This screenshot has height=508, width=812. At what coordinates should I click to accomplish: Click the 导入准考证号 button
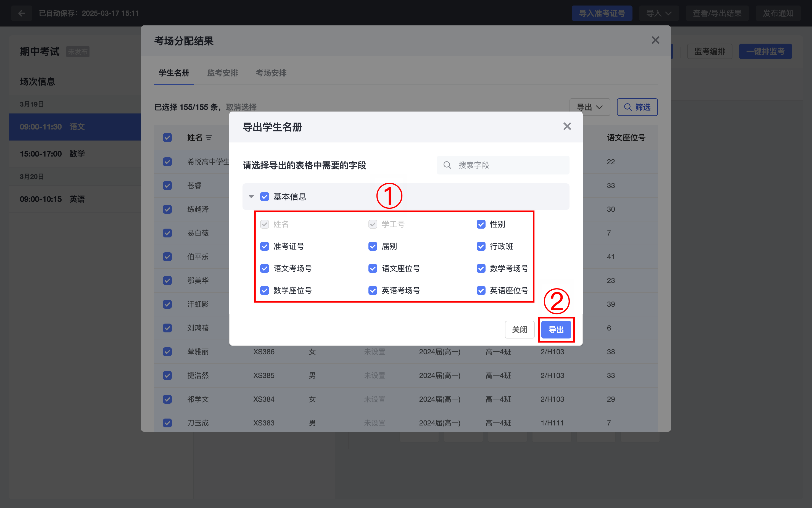[x=602, y=13]
